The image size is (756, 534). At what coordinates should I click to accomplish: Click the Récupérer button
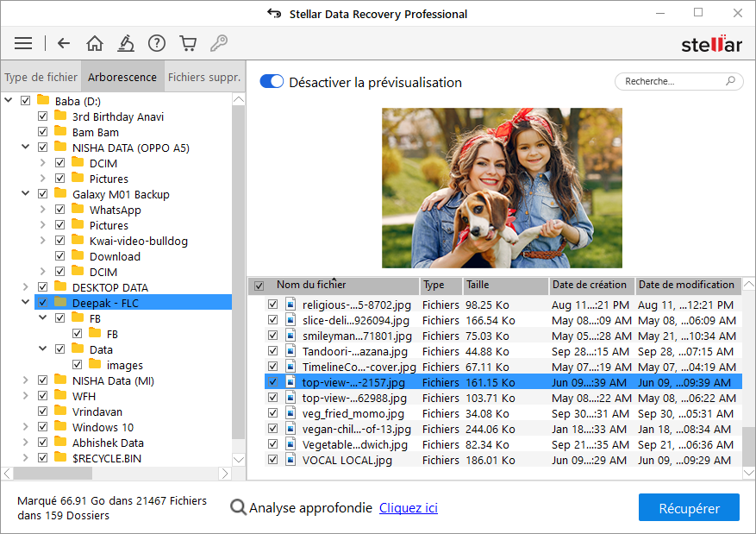click(689, 508)
